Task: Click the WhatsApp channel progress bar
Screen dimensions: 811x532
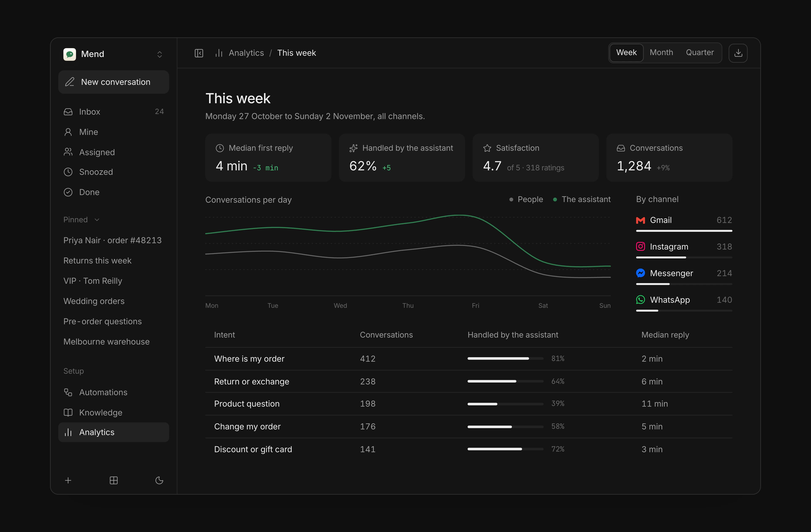Action: (684, 311)
